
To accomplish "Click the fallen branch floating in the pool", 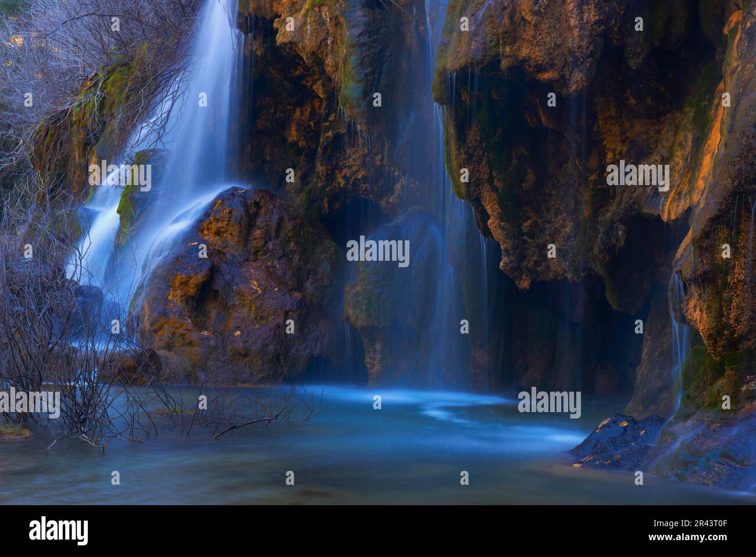I will (250, 424).
